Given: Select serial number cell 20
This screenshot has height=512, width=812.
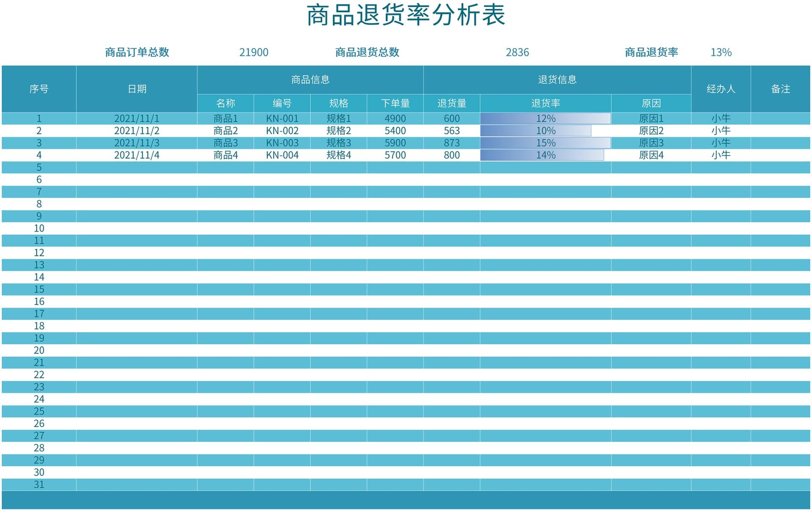Looking at the screenshot, I should pos(39,350).
